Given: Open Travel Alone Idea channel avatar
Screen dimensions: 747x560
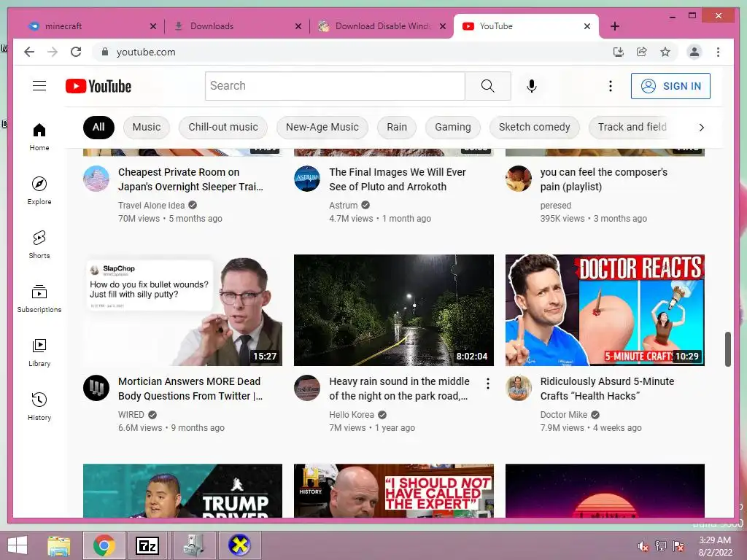Looking at the screenshot, I should click(x=96, y=179).
